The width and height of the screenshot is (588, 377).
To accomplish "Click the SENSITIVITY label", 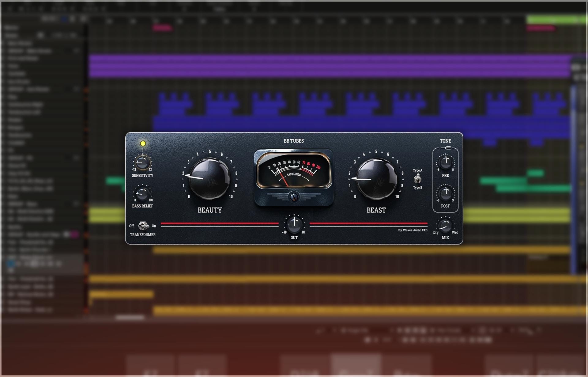I will coord(142,176).
